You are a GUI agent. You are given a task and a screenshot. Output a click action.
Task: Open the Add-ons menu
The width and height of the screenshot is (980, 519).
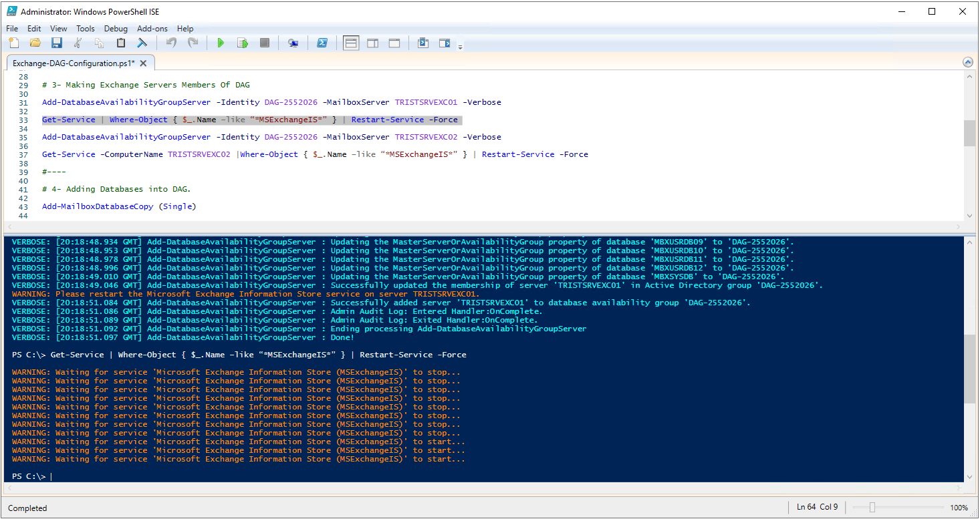(152, 29)
